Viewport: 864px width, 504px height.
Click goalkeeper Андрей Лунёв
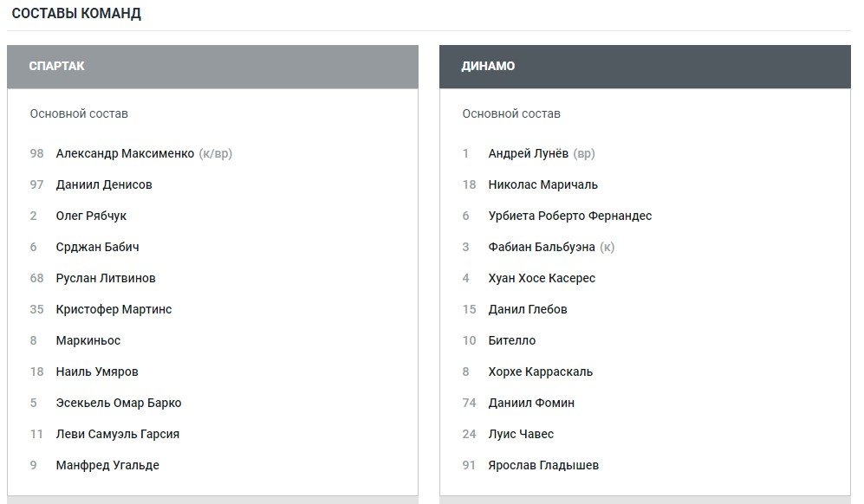tap(529, 153)
